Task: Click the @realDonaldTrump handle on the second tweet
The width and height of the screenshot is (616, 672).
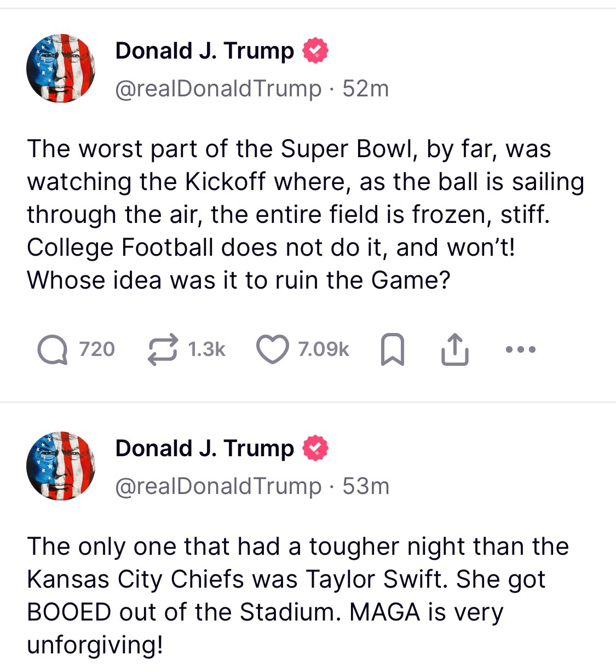Action: pos(218,486)
